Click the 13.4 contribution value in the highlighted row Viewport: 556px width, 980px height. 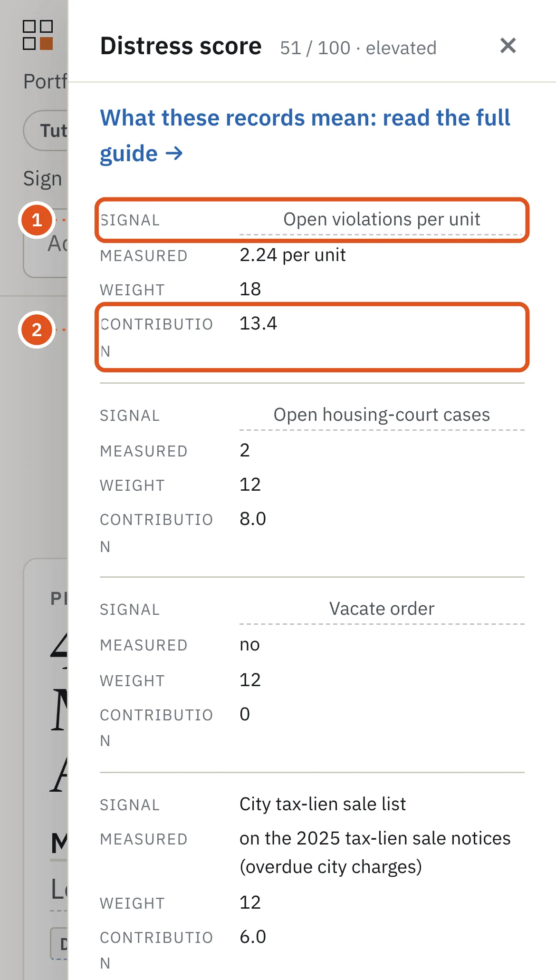(258, 323)
